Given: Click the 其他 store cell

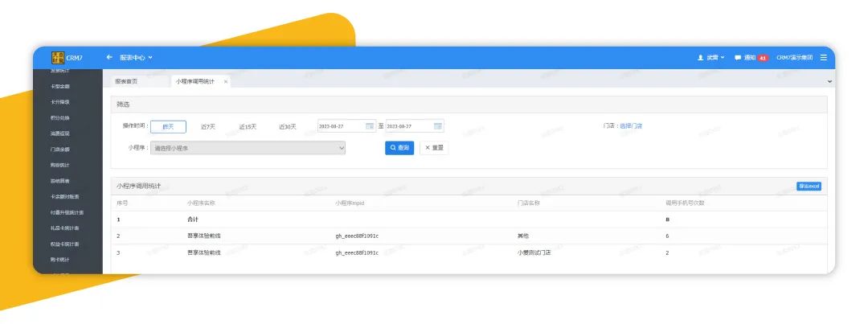Looking at the screenshot, I should (x=523, y=236).
